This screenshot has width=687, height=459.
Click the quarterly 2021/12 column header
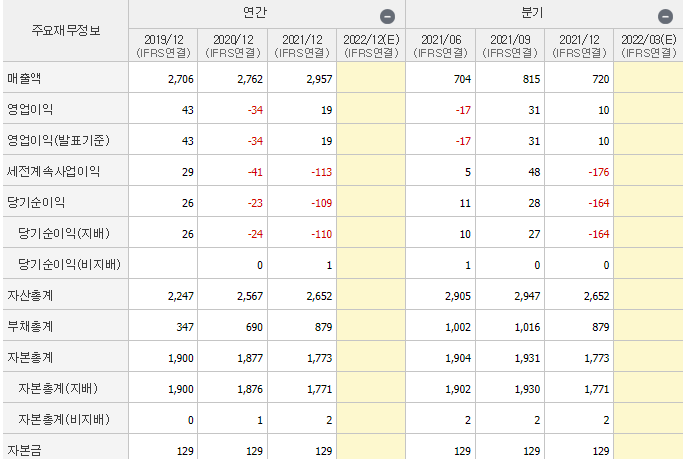click(579, 46)
